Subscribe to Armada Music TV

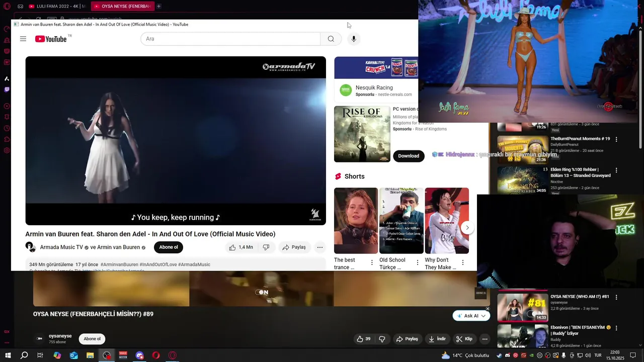pyautogui.click(x=169, y=247)
